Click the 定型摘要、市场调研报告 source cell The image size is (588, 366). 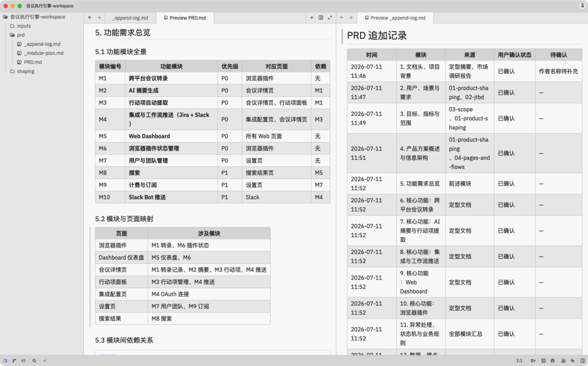point(469,71)
